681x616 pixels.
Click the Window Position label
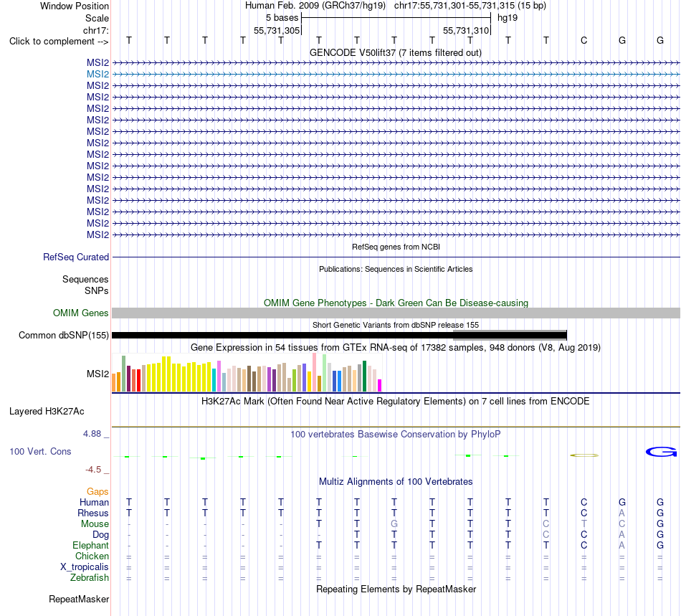pos(75,6)
